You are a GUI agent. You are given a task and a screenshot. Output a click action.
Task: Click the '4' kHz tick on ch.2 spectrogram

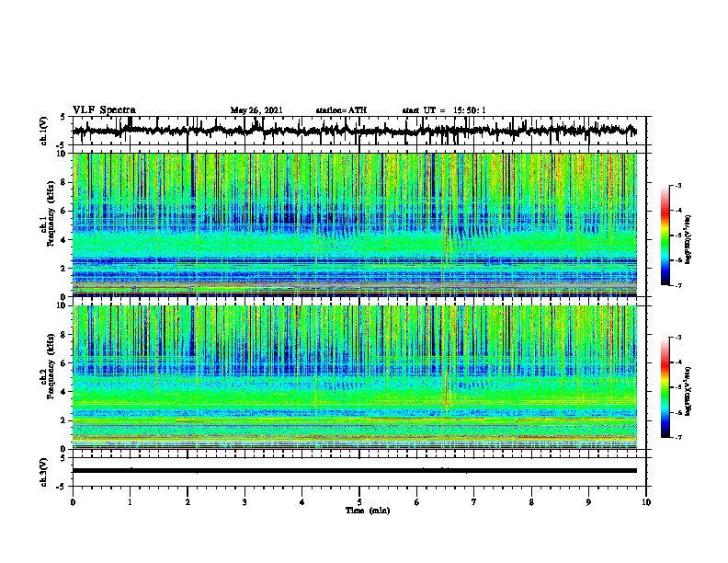click(x=65, y=392)
